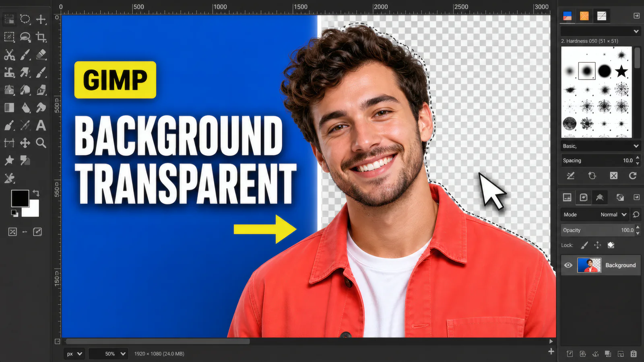Screen dimensions: 644x362
Task: Click the refresh brushes button
Action: [x=633, y=176]
